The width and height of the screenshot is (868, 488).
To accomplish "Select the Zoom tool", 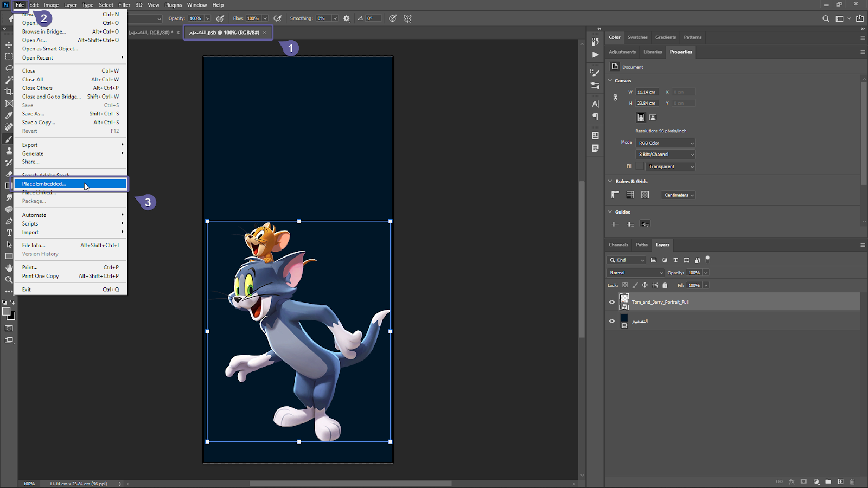I will click(9, 280).
